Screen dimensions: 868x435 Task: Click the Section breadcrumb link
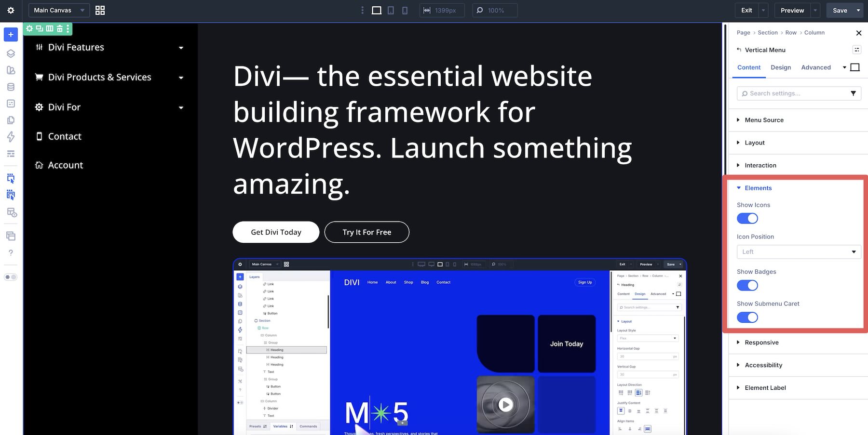768,33
